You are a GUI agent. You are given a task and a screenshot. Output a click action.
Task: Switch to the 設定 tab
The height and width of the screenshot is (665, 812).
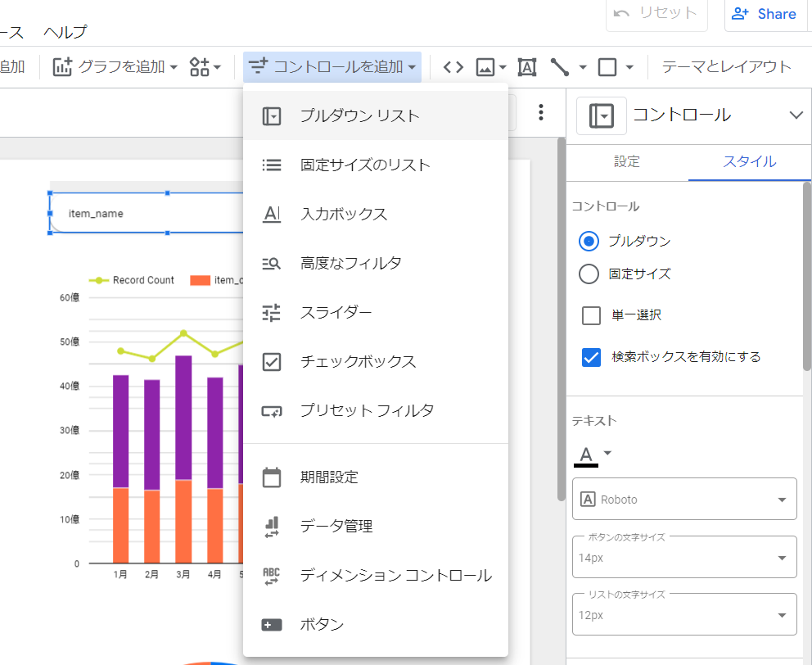[x=627, y=161]
